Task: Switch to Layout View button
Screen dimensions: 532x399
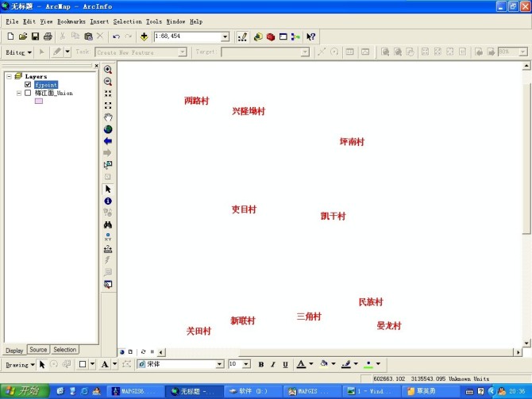Action: click(130, 352)
